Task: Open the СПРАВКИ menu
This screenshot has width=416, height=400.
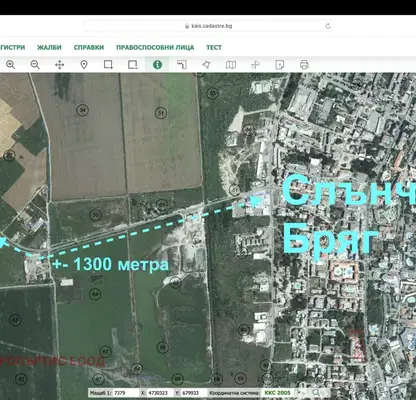Action: tap(89, 47)
